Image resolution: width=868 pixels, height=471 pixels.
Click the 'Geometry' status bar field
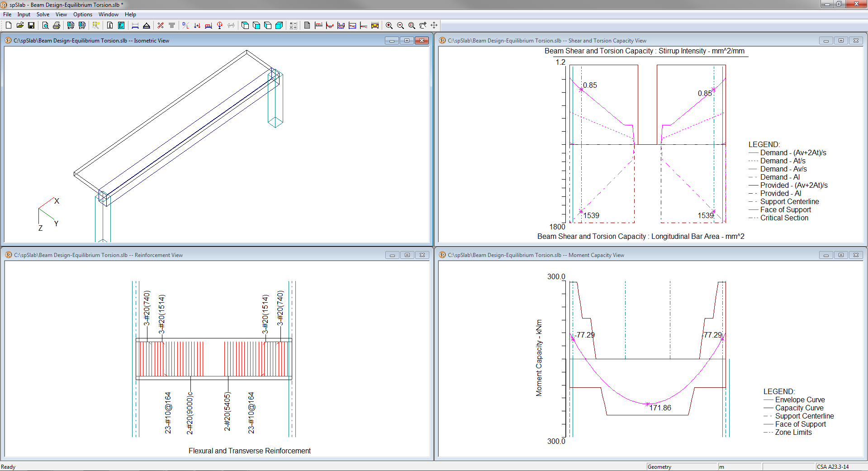(x=682, y=467)
